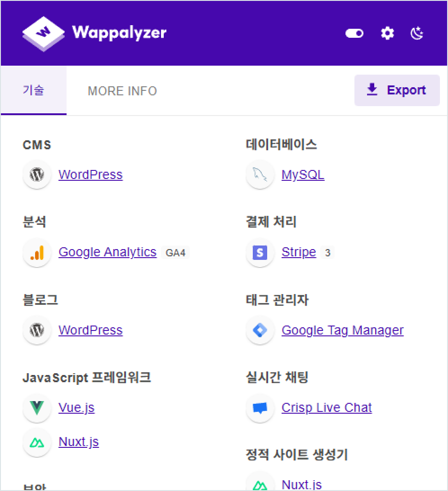Click the Vue.js logo icon

point(37,408)
